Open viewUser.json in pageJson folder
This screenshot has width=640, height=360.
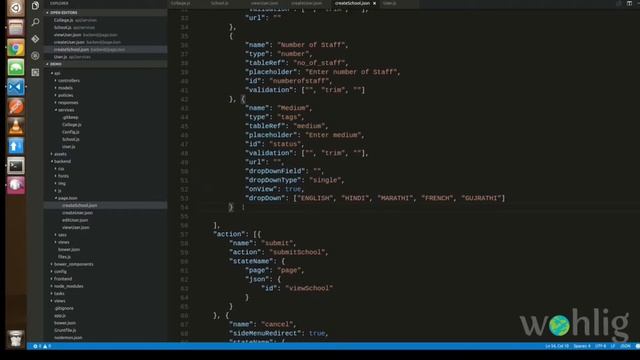(76, 228)
